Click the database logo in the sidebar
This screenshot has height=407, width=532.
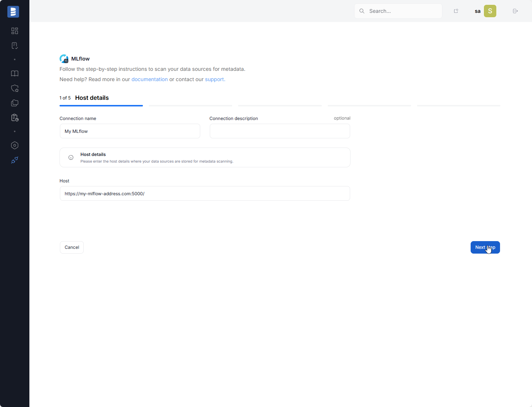click(x=13, y=12)
